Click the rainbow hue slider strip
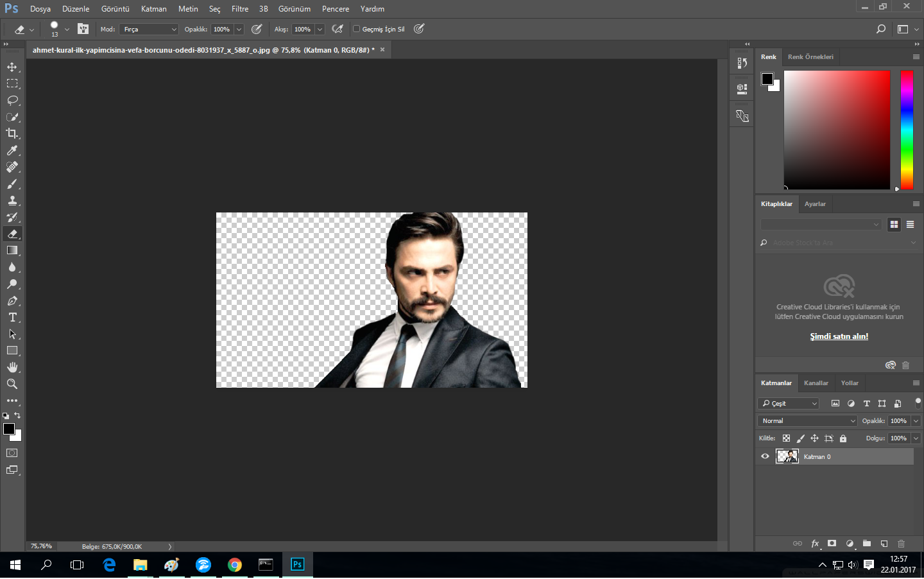924x579 pixels. click(906, 130)
